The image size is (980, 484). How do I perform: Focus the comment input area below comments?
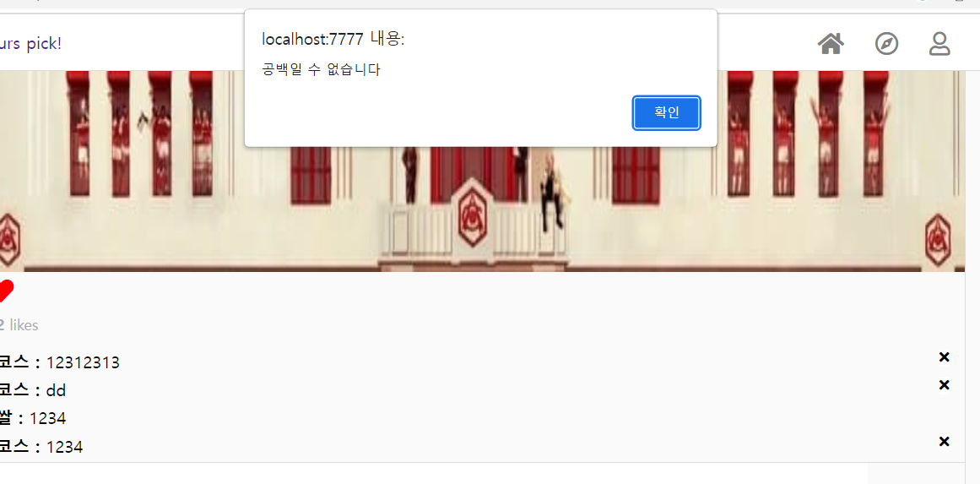point(434,473)
